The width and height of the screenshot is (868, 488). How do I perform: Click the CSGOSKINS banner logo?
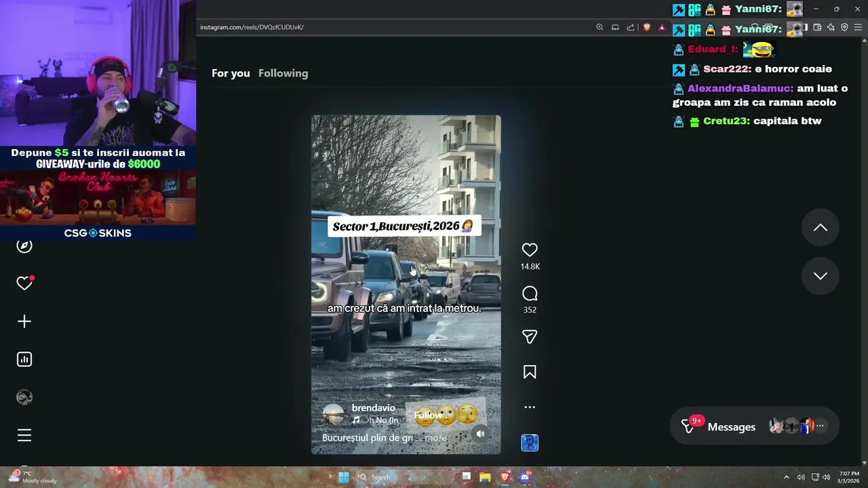point(98,232)
